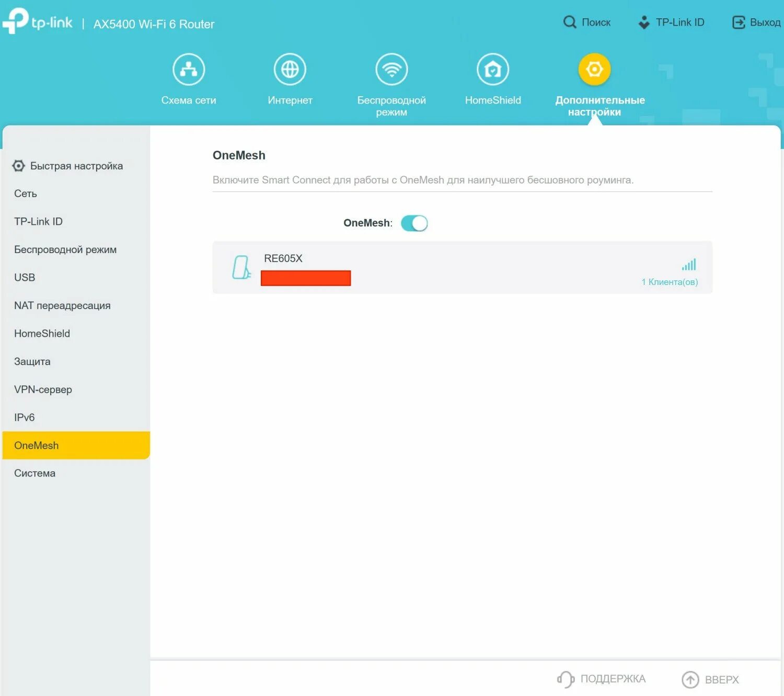Open the USB sidebar section
784x696 pixels.
(x=76, y=277)
